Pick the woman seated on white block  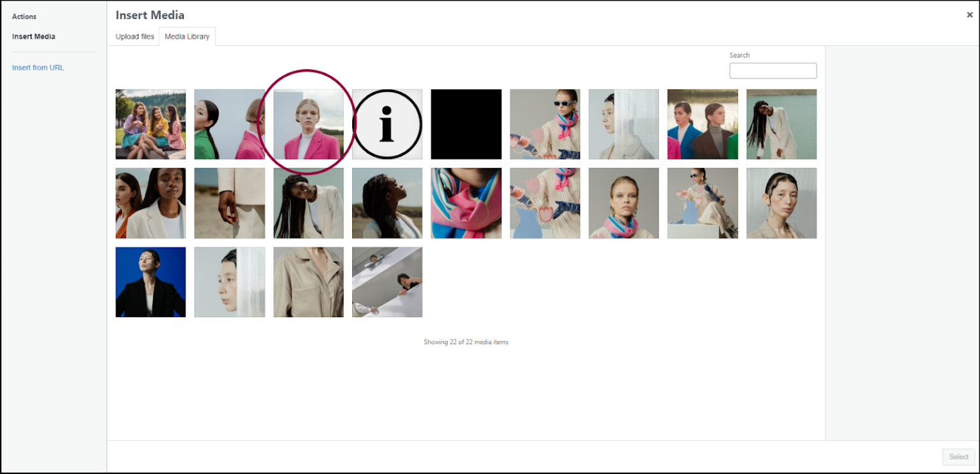point(702,203)
